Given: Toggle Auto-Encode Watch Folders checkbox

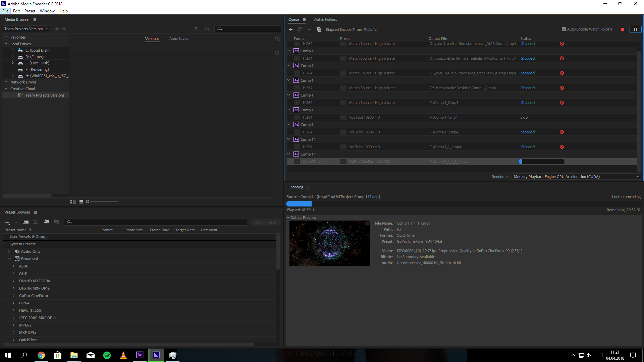Looking at the screenshot, I should [x=564, y=29].
